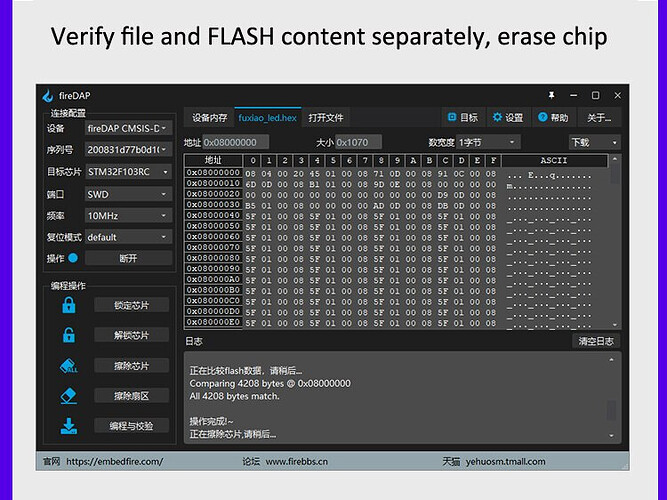Click log line 'Comparing 4208 bytes @ 0x08000000'
Screen dimensions: 667x500
(x=270, y=383)
